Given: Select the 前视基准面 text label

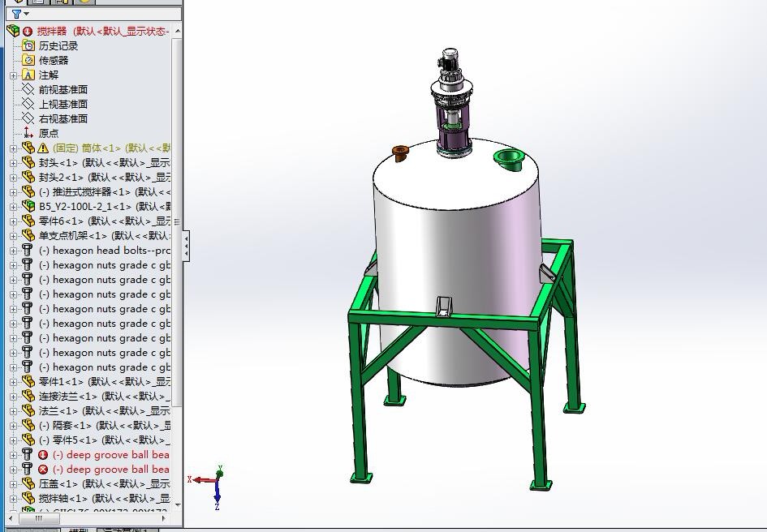Looking at the screenshot, I should tap(63, 90).
